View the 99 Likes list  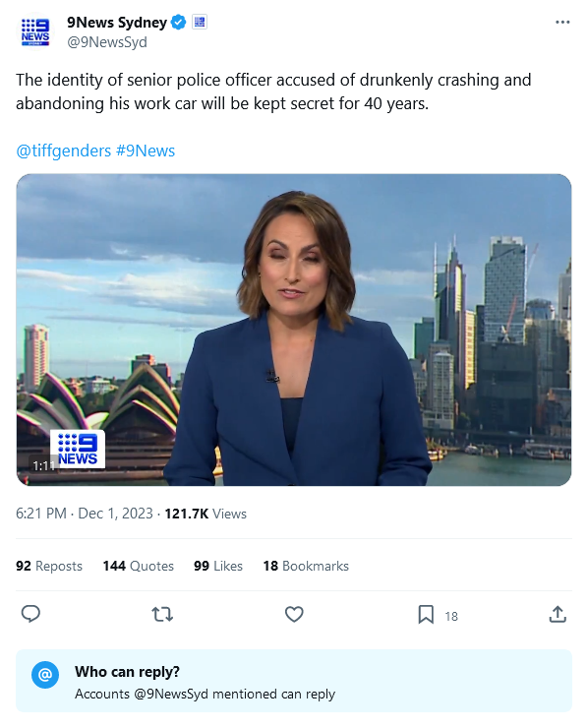[218, 566]
